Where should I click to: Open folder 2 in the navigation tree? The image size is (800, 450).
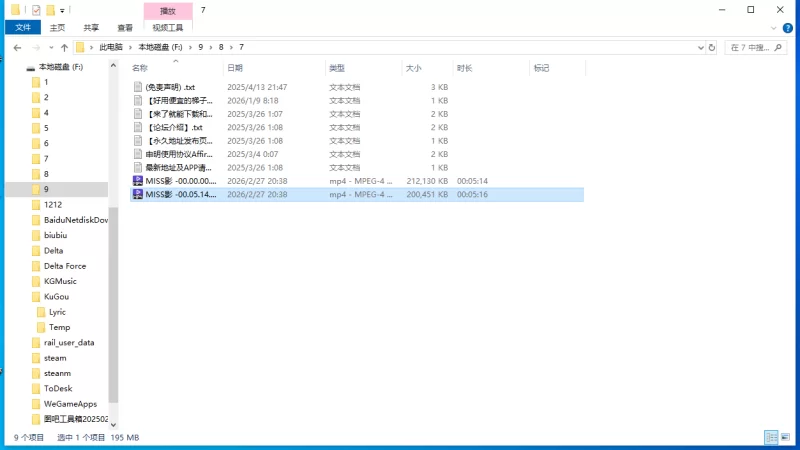(x=46, y=97)
